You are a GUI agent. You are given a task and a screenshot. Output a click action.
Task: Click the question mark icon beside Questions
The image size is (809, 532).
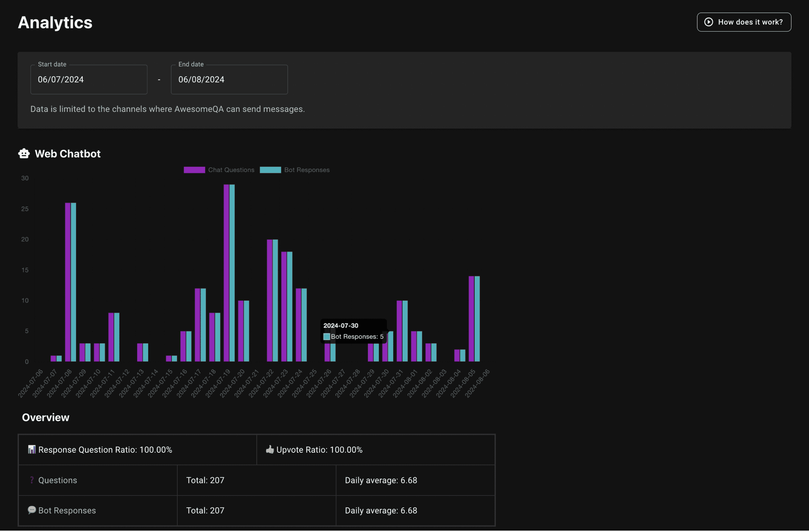[32, 480]
